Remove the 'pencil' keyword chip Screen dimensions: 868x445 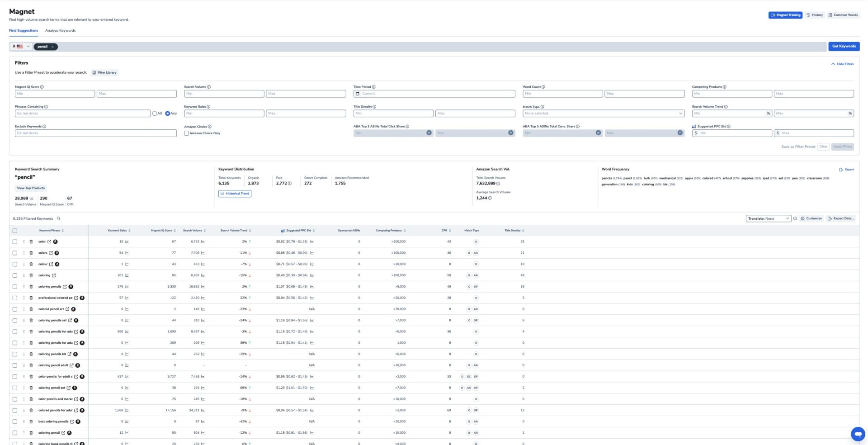[52, 47]
